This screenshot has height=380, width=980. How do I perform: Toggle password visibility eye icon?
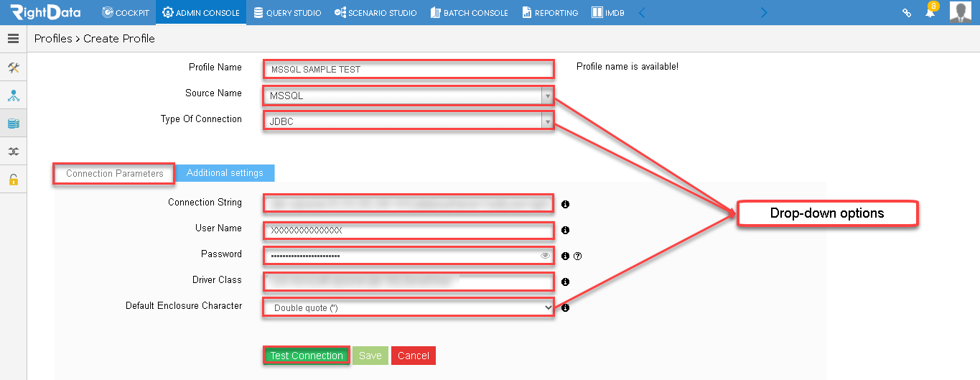click(x=545, y=255)
